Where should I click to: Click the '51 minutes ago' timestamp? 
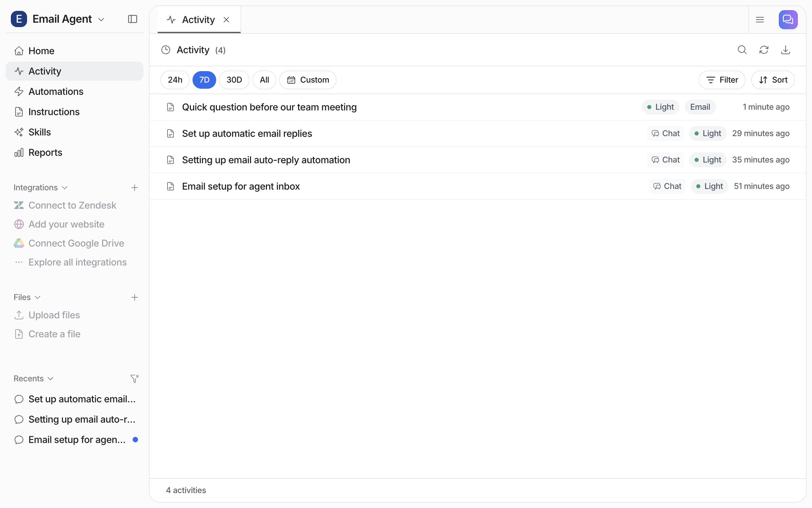762,186
